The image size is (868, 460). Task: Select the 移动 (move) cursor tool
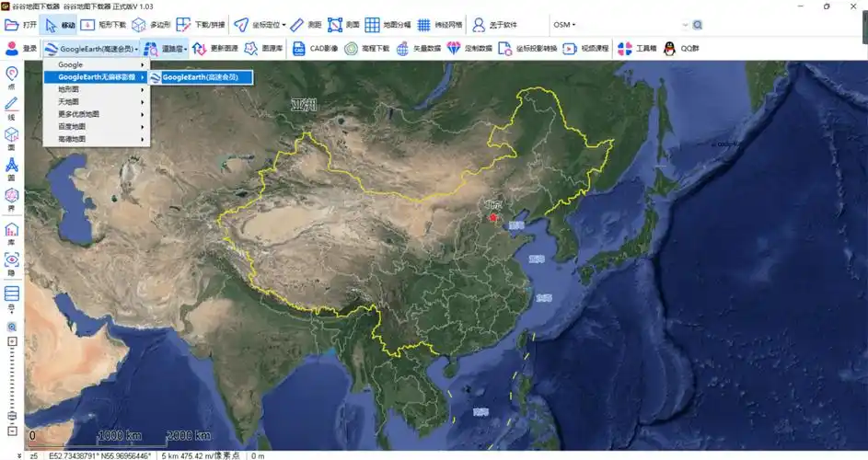pyautogui.click(x=60, y=25)
